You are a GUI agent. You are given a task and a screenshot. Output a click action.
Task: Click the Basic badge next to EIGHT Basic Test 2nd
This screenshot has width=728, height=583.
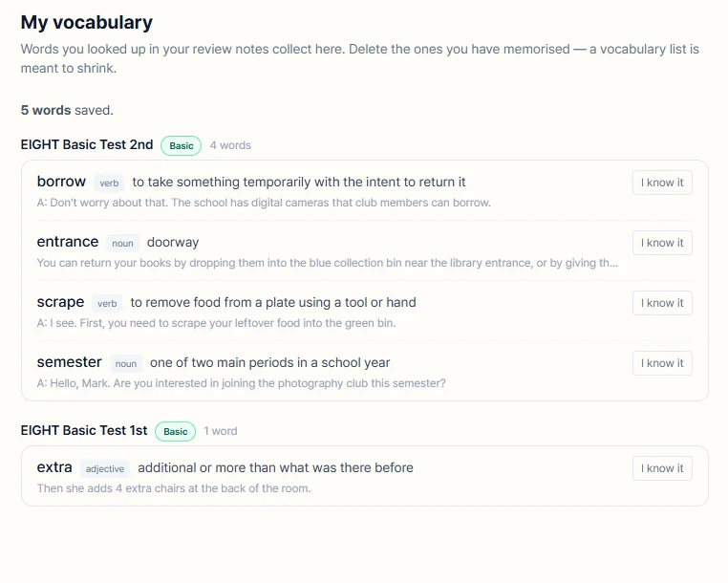coord(182,145)
